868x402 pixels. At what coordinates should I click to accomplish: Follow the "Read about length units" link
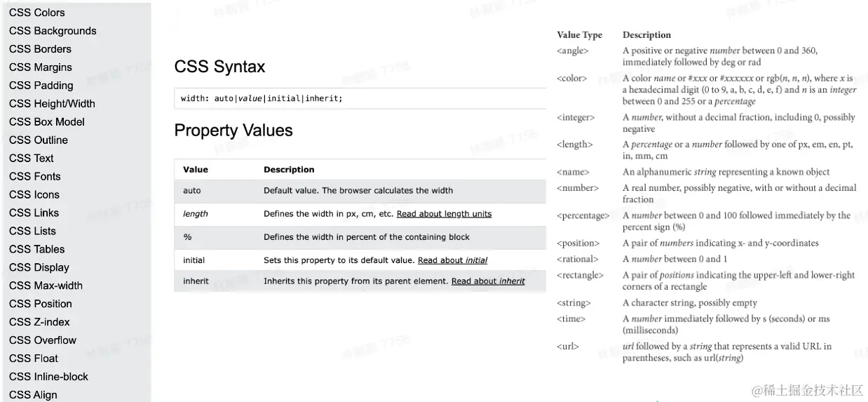click(444, 214)
